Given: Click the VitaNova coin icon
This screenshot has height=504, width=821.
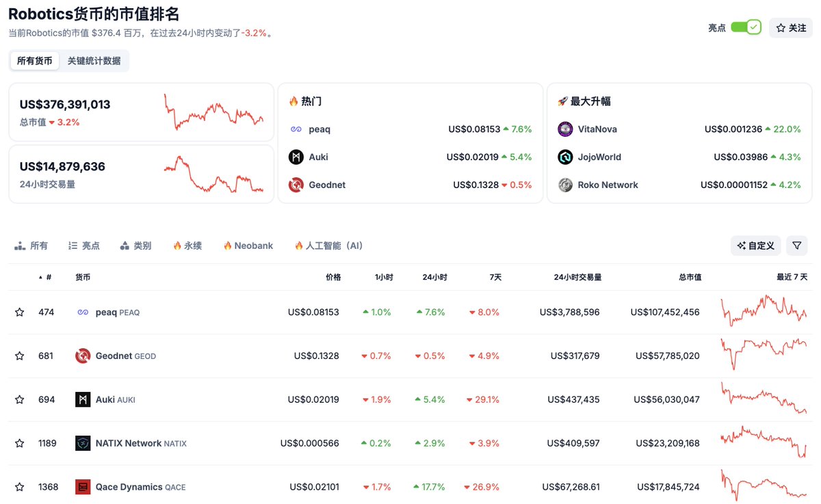Looking at the screenshot, I should (565, 129).
